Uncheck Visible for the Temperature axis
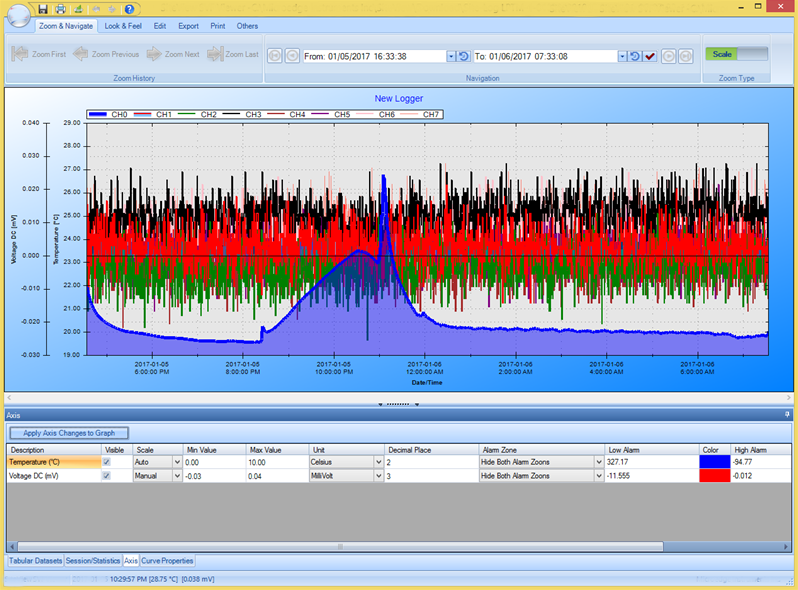The height and width of the screenshot is (590, 798). click(x=107, y=463)
